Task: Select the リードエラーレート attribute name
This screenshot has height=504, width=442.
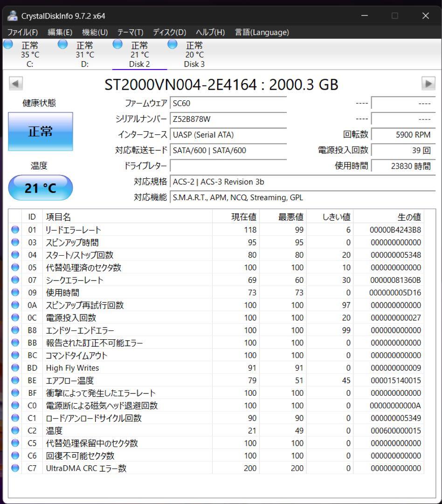Action: click(73, 230)
